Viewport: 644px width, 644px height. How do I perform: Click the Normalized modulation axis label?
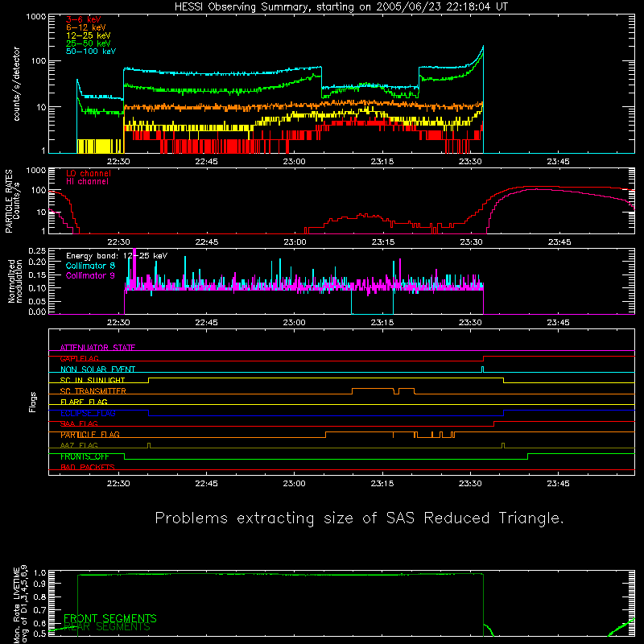click(x=15, y=281)
